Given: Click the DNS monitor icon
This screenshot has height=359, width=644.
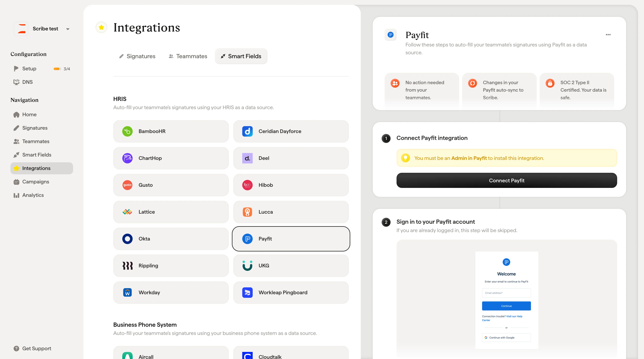Looking at the screenshot, I should pos(17,82).
